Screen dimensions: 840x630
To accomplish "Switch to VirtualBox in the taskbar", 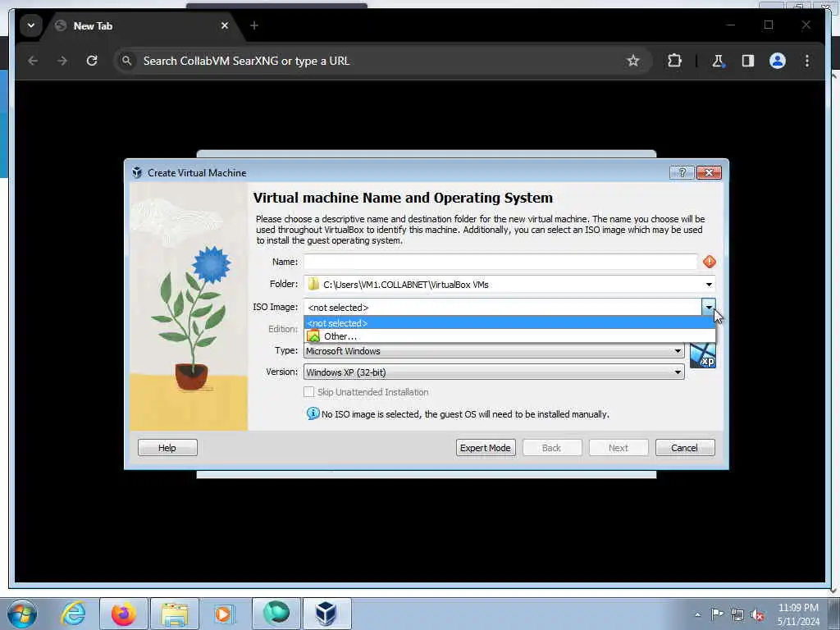I will coord(326,614).
